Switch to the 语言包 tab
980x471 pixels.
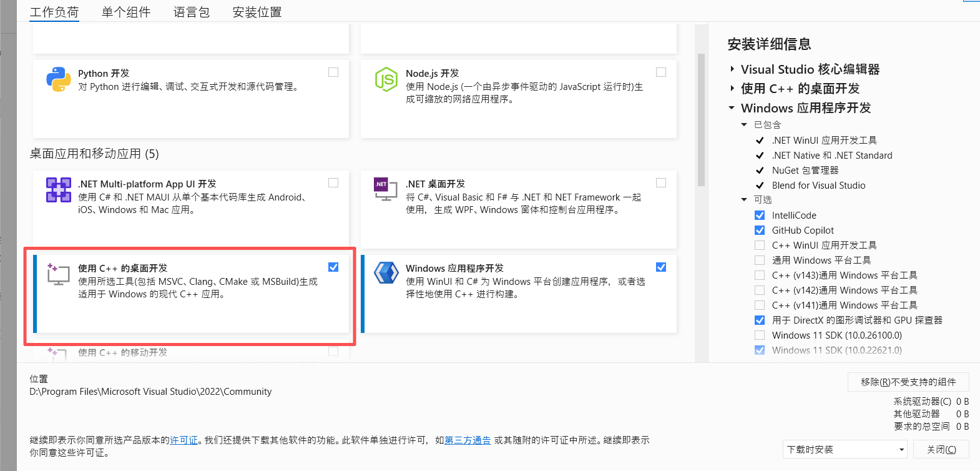click(x=192, y=12)
